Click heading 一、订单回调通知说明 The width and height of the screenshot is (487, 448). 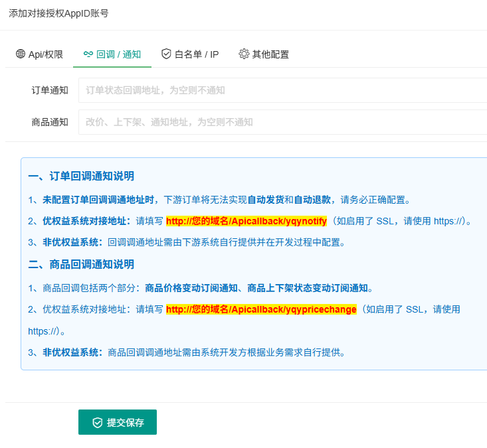coord(81,176)
